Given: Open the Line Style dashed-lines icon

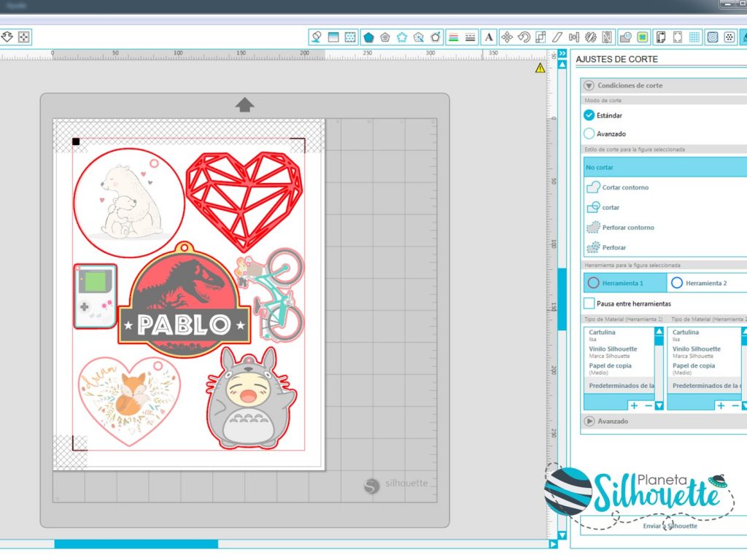Looking at the screenshot, I should (x=471, y=37).
